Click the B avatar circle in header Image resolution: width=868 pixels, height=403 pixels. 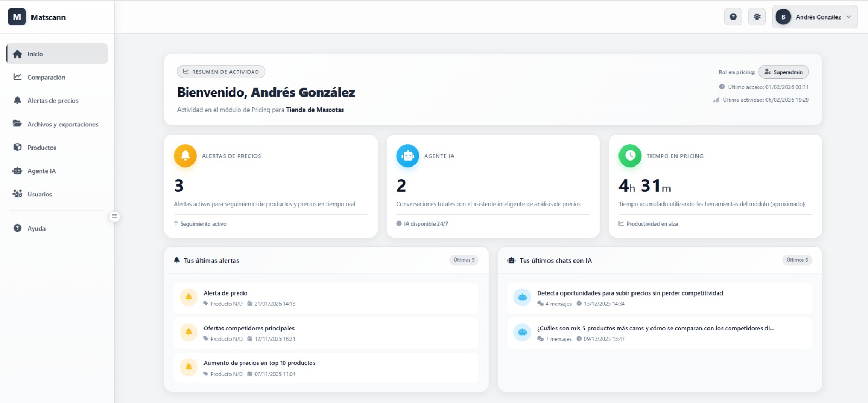[x=783, y=17]
